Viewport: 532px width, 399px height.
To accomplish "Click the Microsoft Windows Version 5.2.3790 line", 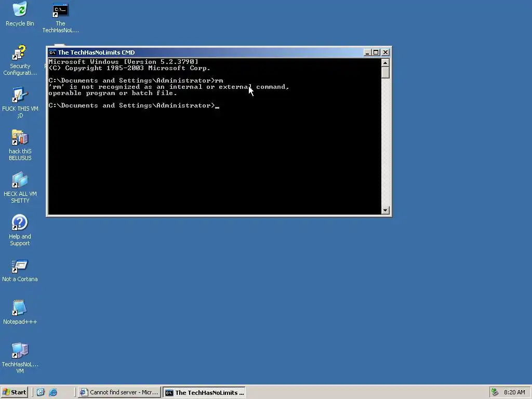I will pyautogui.click(x=124, y=62).
